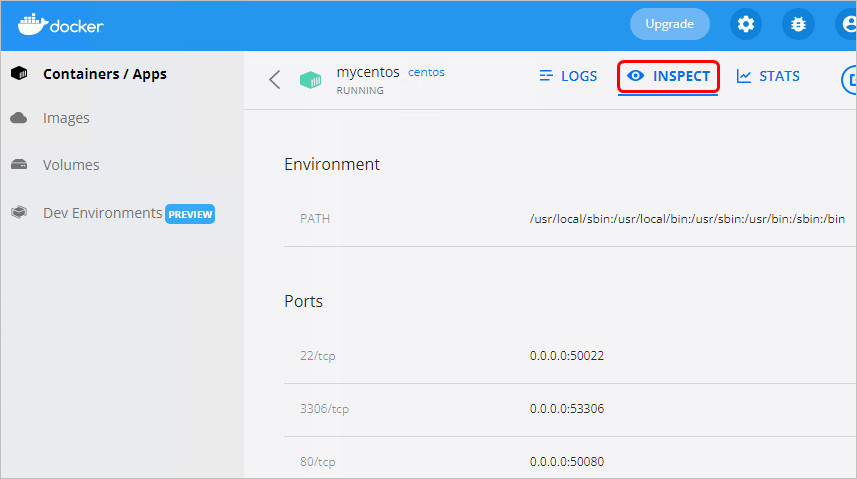Open the 0.0.0.0:50080 port mapping

567,462
